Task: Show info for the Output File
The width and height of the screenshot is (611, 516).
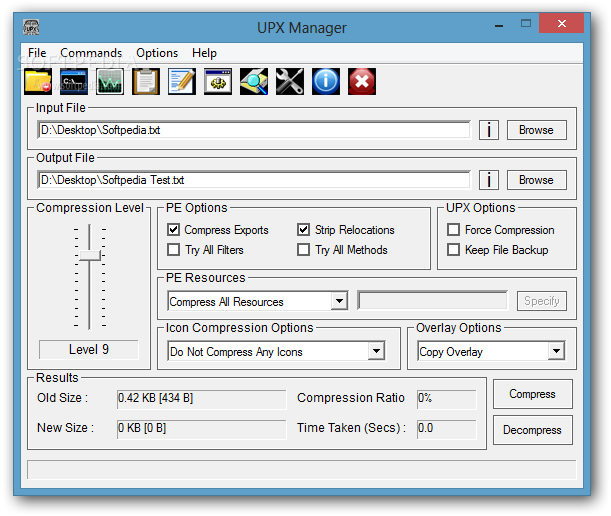Action: [489, 180]
